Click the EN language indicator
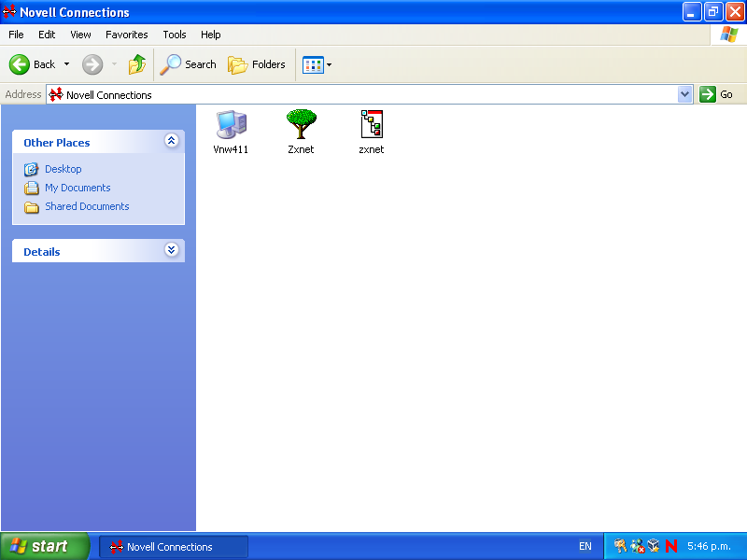The height and width of the screenshot is (560, 747). tap(585, 546)
